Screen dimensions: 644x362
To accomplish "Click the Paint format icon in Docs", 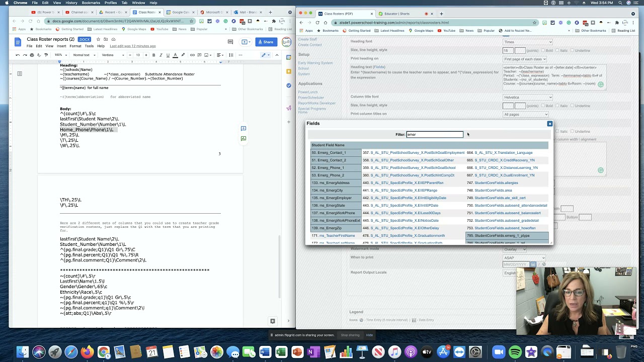I will click(46, 55).
